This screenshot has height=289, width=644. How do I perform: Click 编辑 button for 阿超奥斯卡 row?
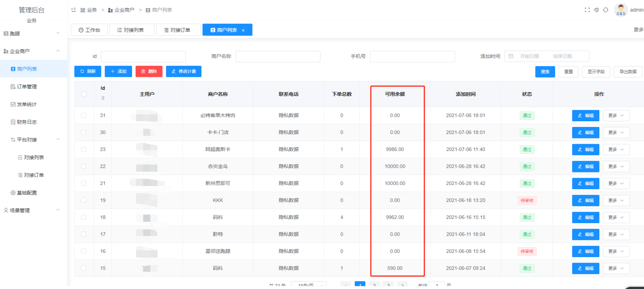(585, 150)
